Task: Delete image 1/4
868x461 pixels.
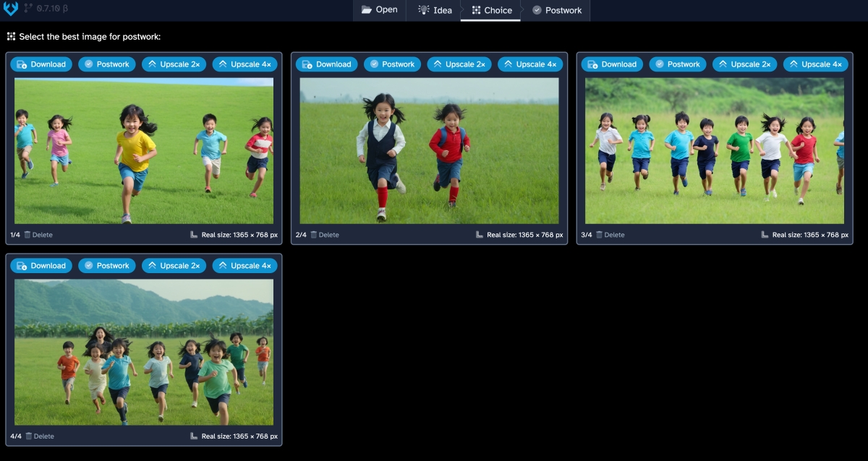Action: click(38, 235)
